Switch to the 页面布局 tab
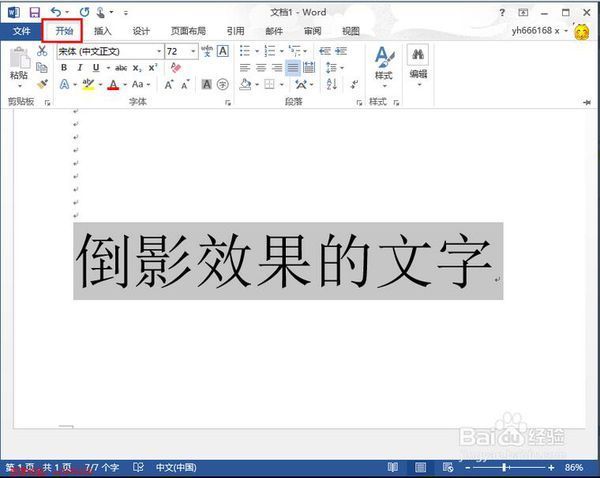Image resolution: width=600 pixels, height=478 pixels. 188,31
